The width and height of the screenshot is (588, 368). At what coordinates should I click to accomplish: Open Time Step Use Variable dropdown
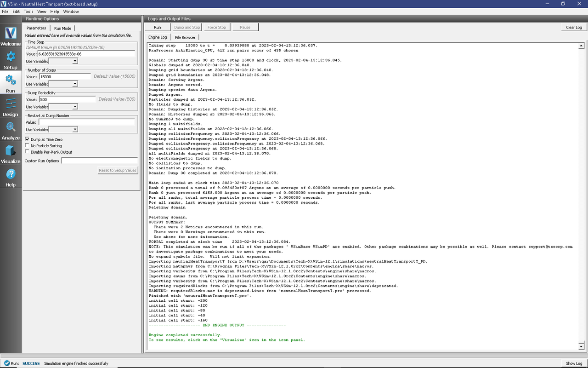click(63, 61)
